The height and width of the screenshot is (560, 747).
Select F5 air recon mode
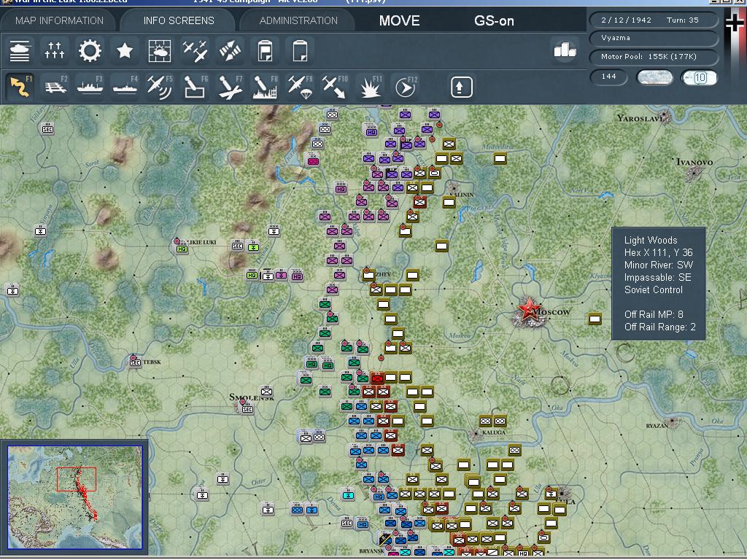point(160,87)
